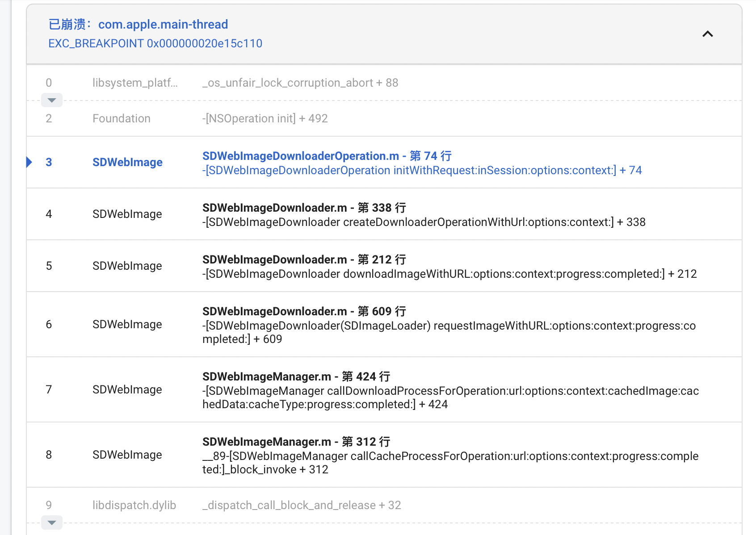Screen dimensions: 756x535
Task: Click the libsystem_platf module label
Action: click(135, 83)
